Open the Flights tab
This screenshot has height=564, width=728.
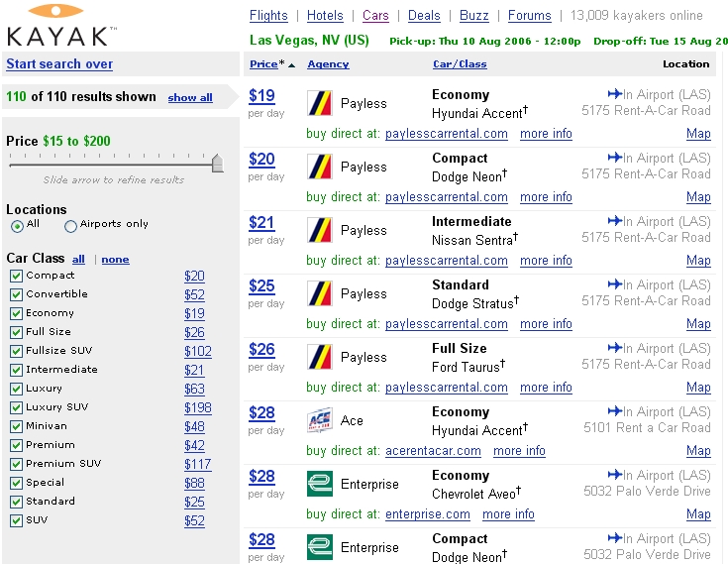click(x=268, y=16)
